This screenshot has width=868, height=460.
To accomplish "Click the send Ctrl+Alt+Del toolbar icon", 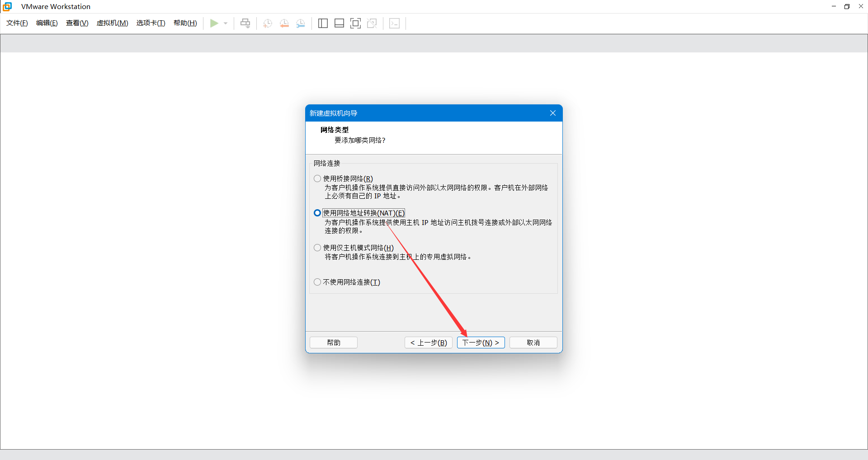I will pos(245,23).
